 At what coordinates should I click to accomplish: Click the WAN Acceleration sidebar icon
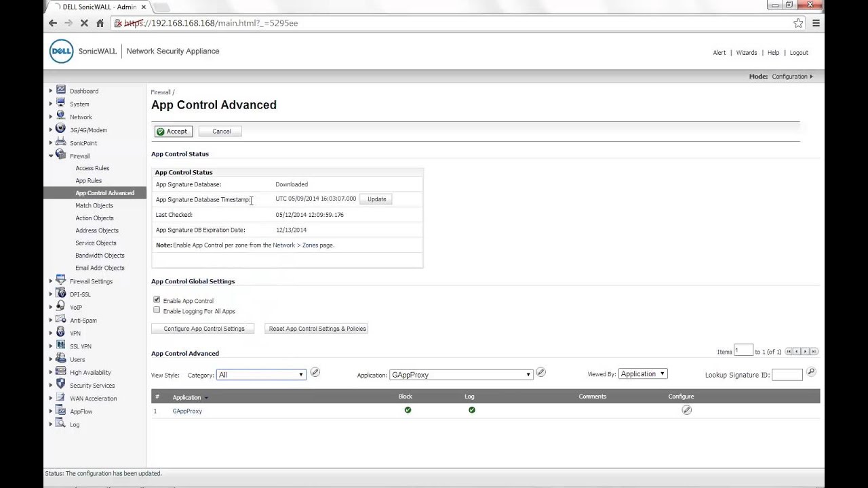(x=61, y=398)
